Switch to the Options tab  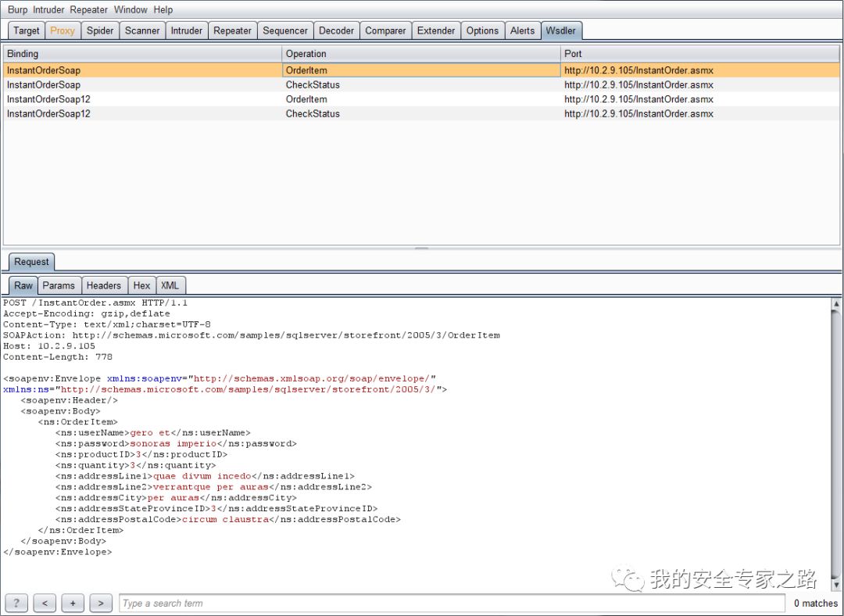tap(482, 30)
